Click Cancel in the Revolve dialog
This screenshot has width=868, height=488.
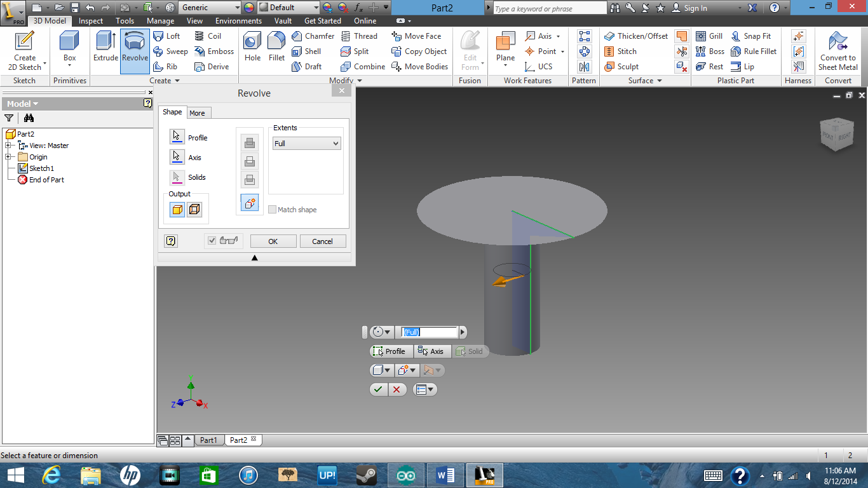(x=323, y=241)
